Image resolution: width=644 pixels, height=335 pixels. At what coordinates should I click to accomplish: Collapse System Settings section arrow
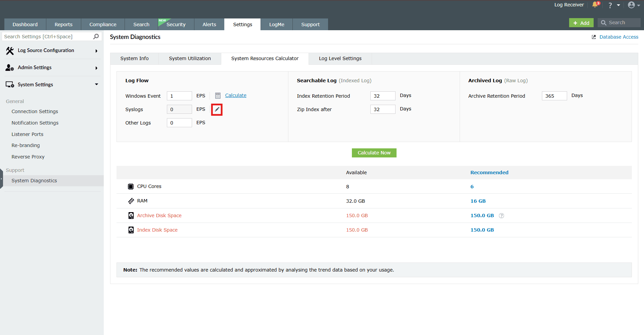pyautogui.click(x=96, y=84)
